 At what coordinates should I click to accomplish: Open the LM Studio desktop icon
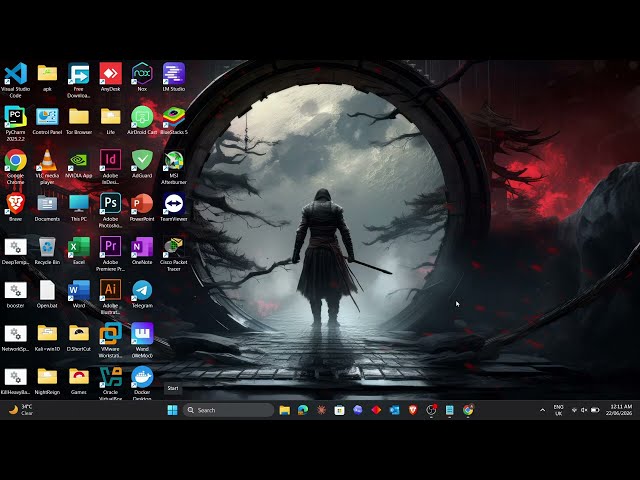174,77
